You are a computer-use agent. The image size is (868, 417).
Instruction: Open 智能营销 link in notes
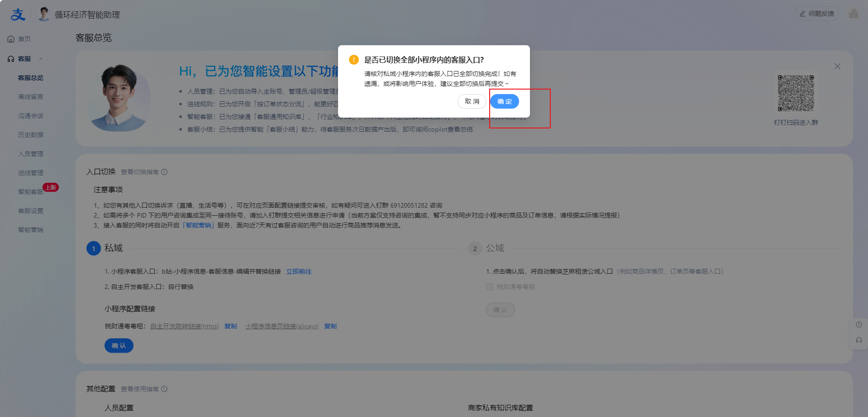tap(199, 225)
